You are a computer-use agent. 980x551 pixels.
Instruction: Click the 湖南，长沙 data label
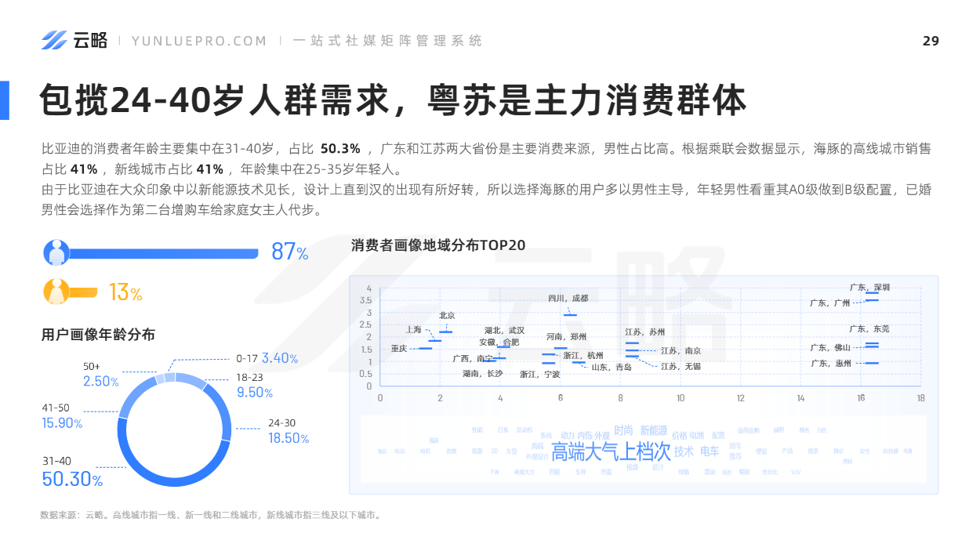[482, 374]
